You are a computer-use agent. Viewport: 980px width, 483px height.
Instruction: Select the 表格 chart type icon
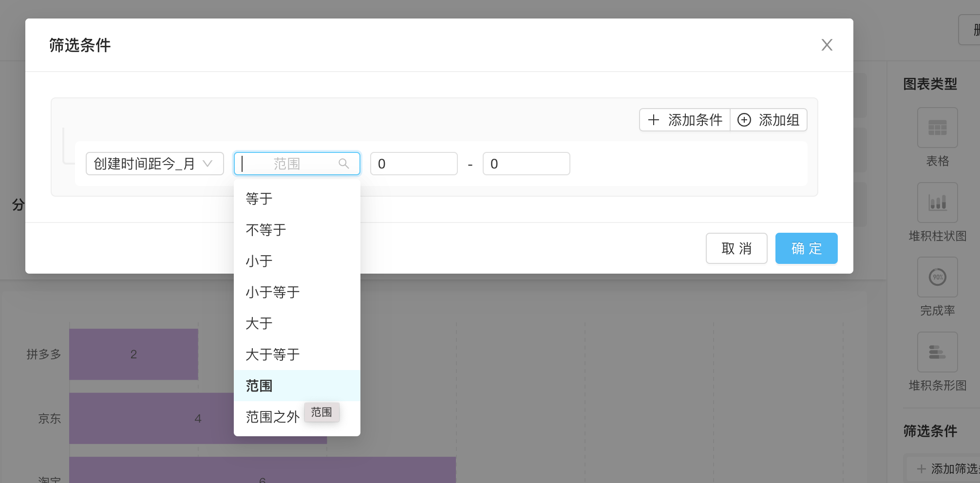(937, 128)
